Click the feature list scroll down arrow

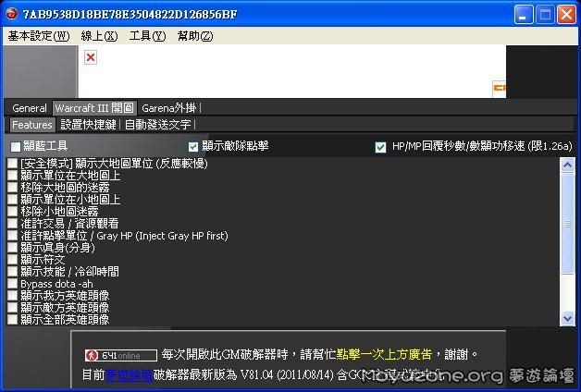568,318
